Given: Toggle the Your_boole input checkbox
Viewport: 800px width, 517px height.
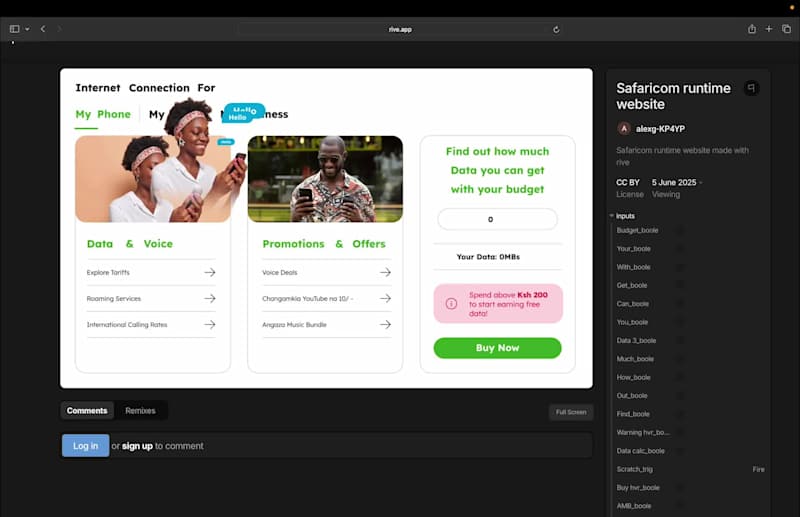Looking at the screenshot, I should (680, 249).
